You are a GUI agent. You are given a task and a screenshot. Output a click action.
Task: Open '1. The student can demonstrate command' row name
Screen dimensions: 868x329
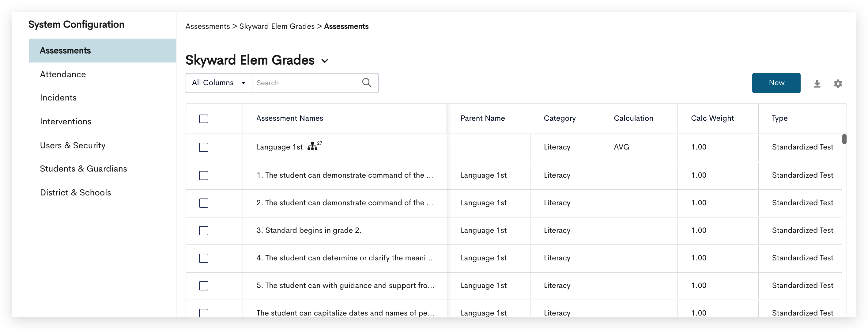tap(345, 175)
